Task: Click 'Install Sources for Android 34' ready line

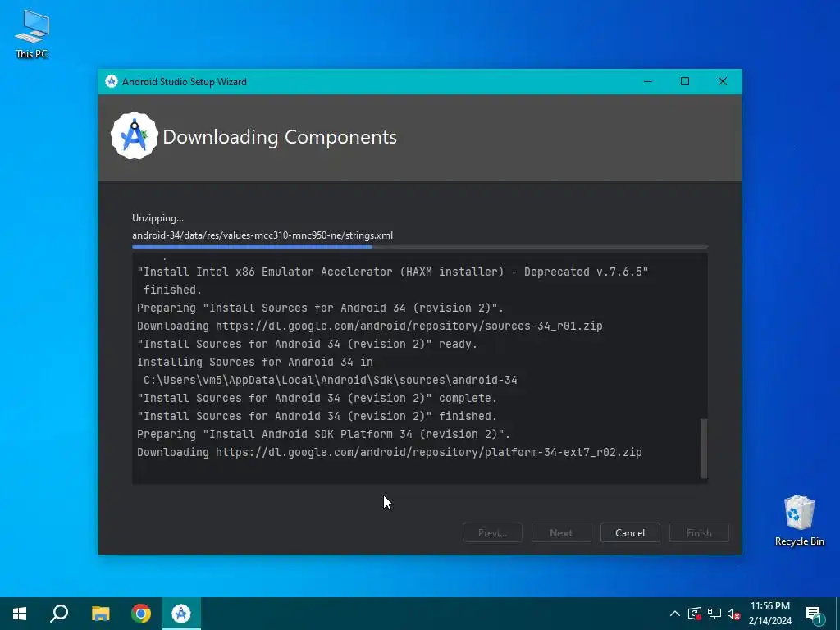Action: pyautogui.click(x=307, y=344)
